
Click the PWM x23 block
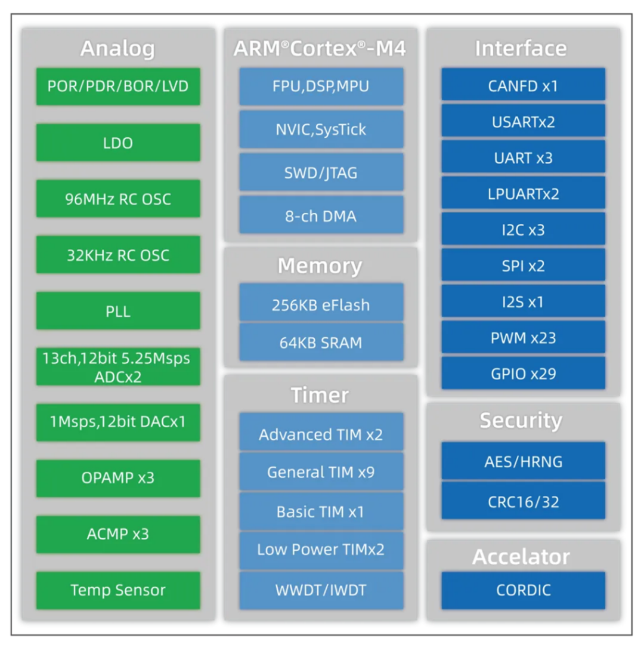[524, 337]
